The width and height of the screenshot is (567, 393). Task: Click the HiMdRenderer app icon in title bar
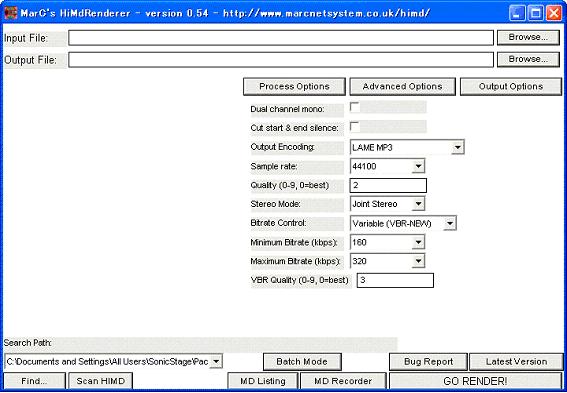[x=10, y=13]
